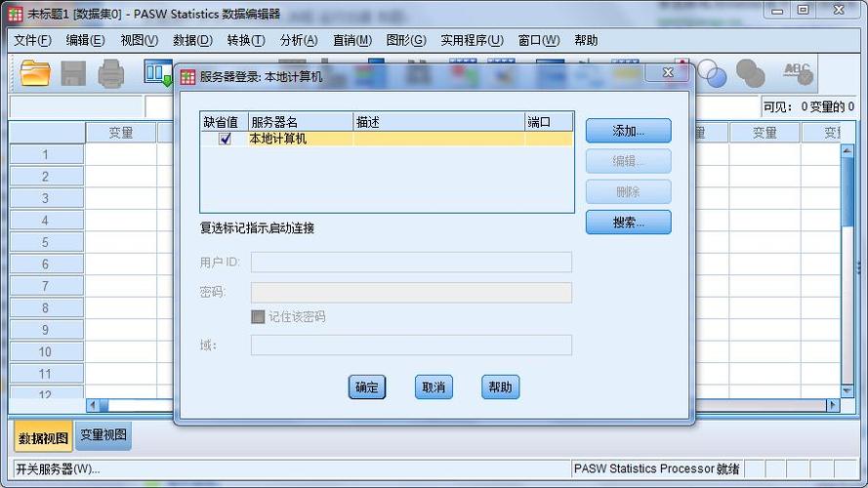
Task: Open the 图形(G) menu
Action: [x=405, y=40]
